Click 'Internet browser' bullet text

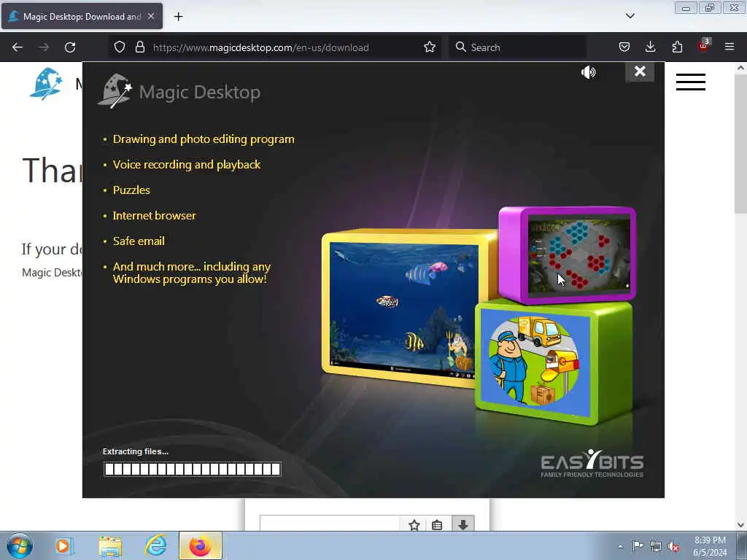coord(155,215)
